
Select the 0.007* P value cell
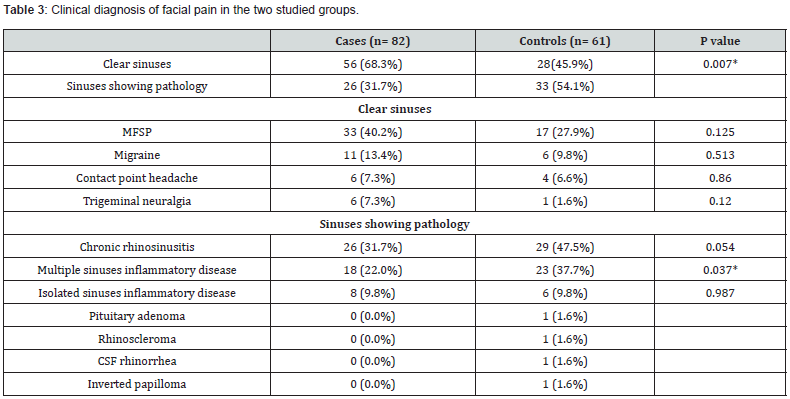point(720,64)
